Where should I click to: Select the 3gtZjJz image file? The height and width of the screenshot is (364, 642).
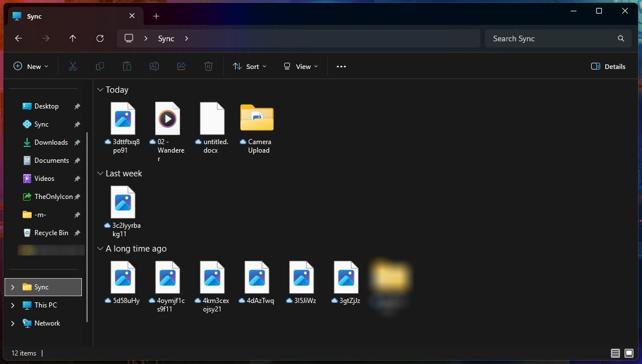point(346,283)
